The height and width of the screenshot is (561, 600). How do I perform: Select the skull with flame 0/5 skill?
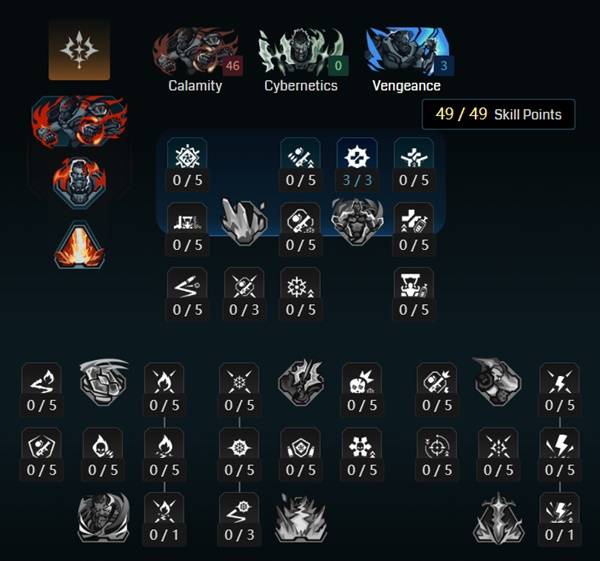(103, 454)
